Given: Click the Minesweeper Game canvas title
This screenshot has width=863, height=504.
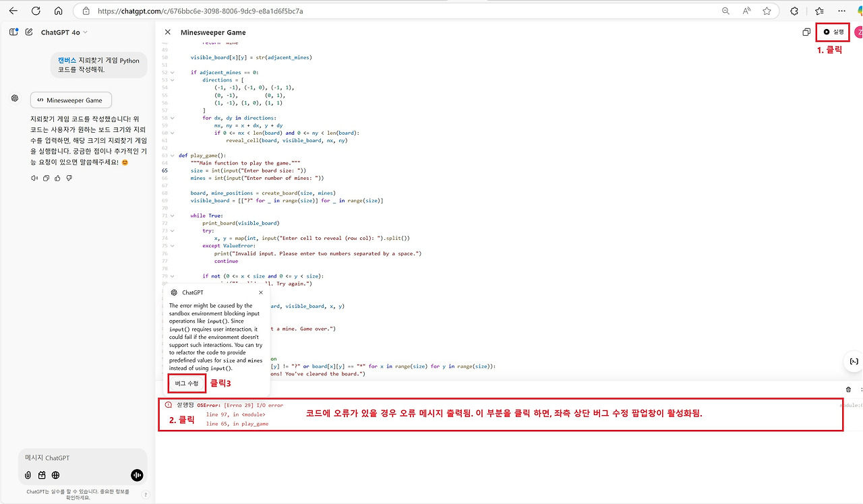Looking at the screenshot, I should coord(213,32).
